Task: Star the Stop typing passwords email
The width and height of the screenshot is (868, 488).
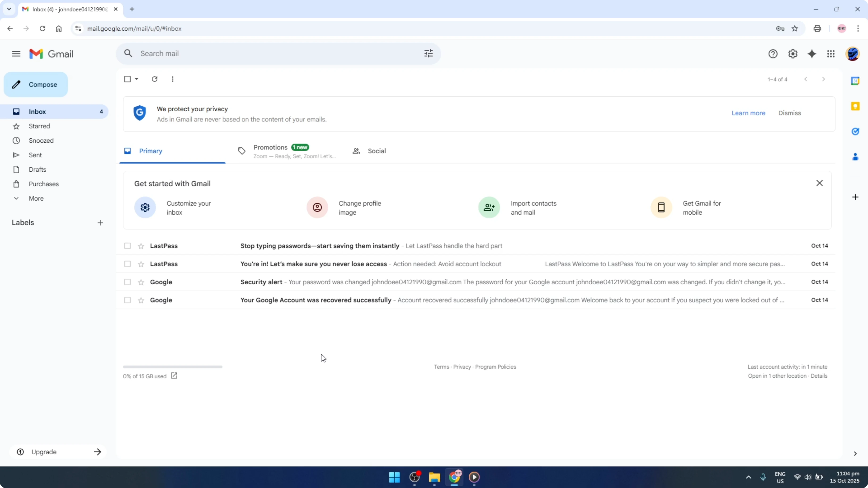Action: tap(141, 246)
